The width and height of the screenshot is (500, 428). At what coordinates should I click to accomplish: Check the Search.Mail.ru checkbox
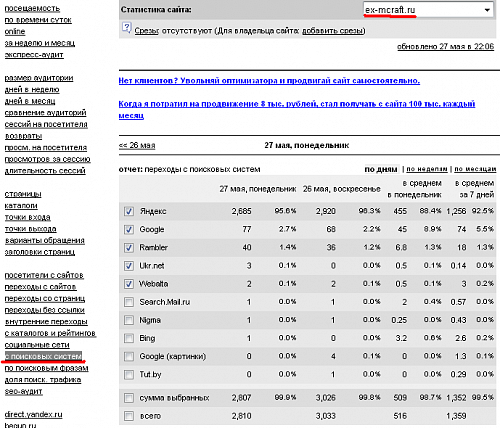[x=129, y=302]
